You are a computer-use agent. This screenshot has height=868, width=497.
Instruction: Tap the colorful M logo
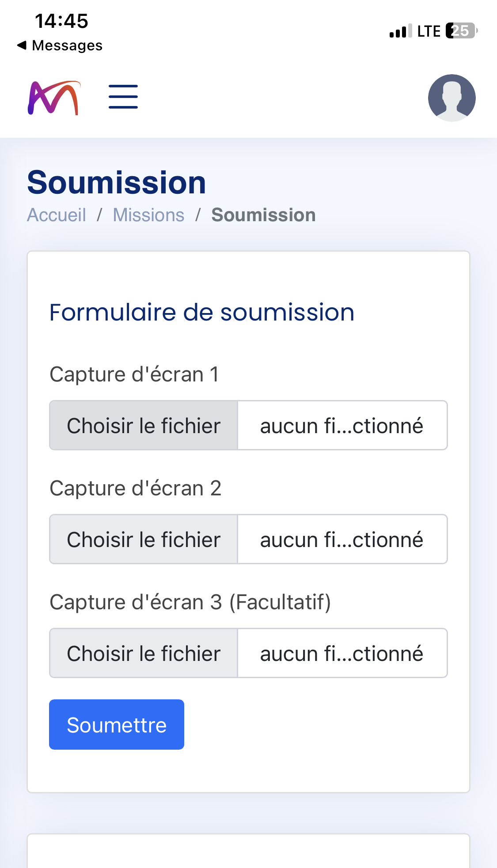point(54,98)
